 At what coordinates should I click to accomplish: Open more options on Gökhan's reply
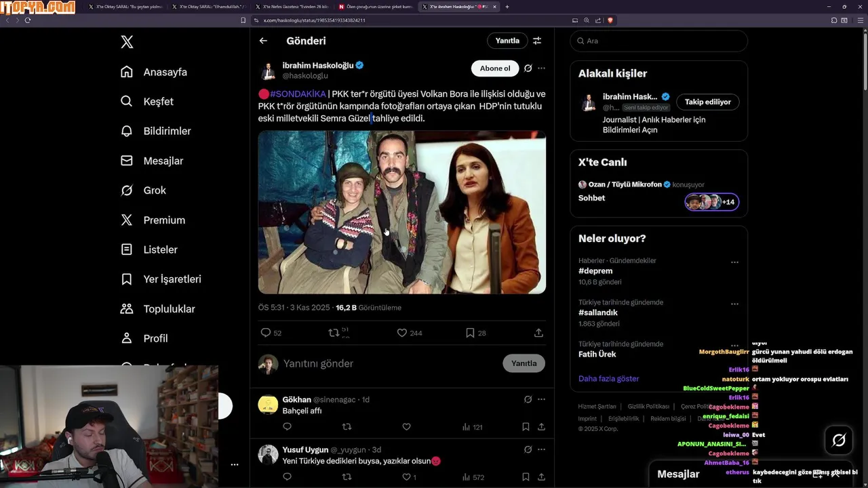(x=541, y=400)
